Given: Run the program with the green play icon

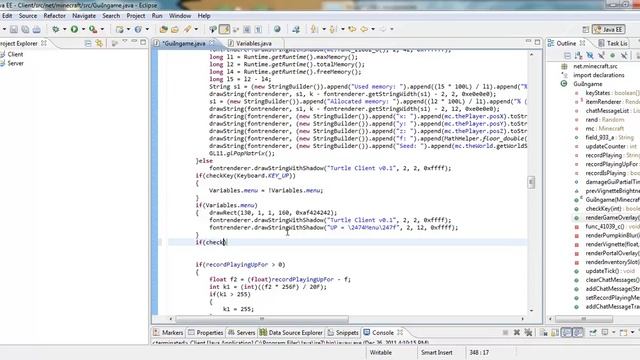Looking at the screenshot, I should [x=74, y=29].
